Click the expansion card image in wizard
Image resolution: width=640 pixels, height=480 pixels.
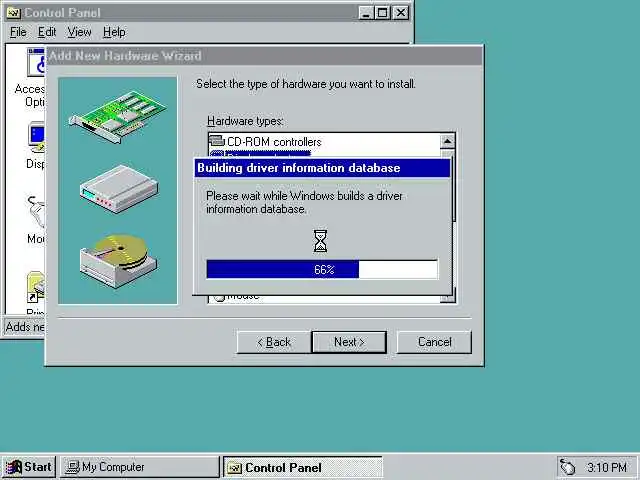point(118,117)
